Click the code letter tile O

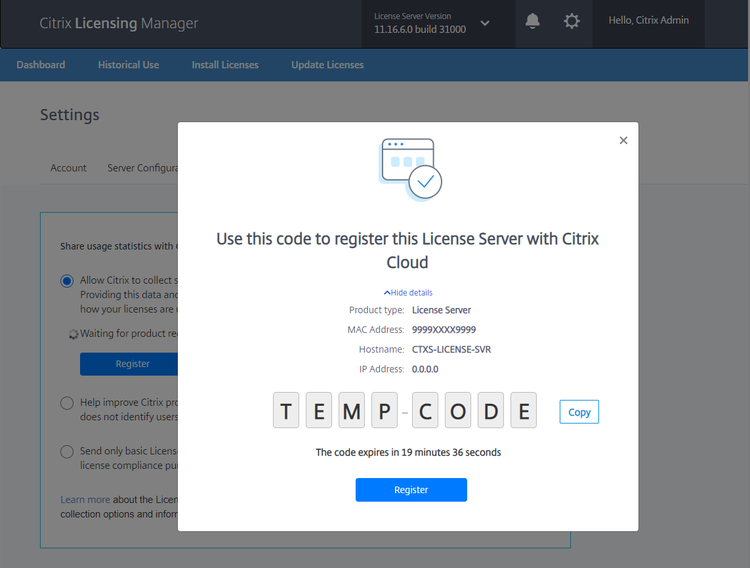click(x=458, y=410)
